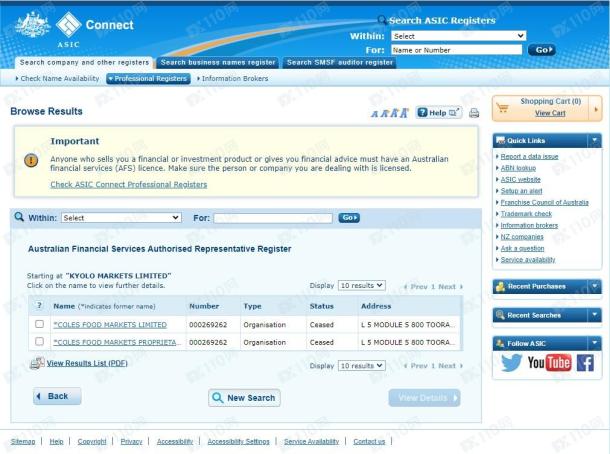610x454 pixels.
Task: Open the View Cart link
Action: pyautogui.click(x=550, y=113)
